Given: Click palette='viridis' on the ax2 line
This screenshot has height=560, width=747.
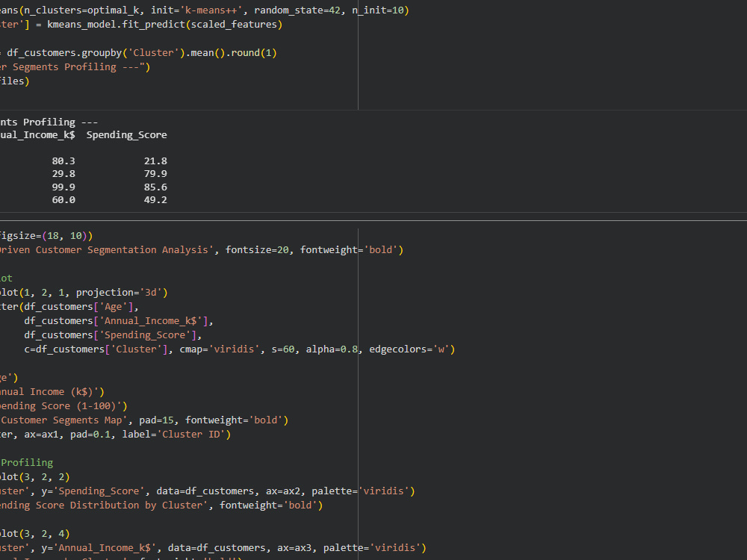Looking at the screenshot, I should (361, 491).
